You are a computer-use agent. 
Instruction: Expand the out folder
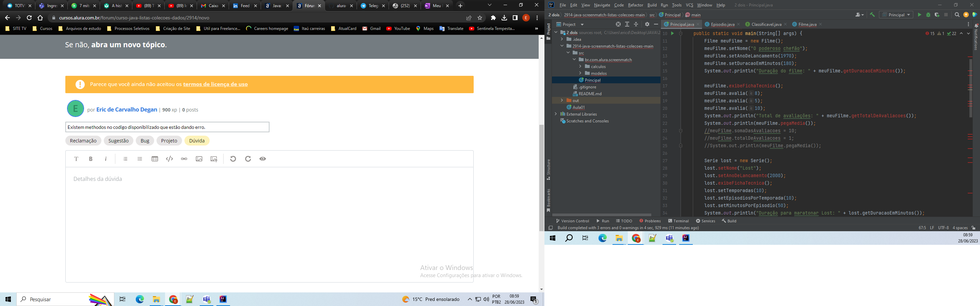pos(562,100)
